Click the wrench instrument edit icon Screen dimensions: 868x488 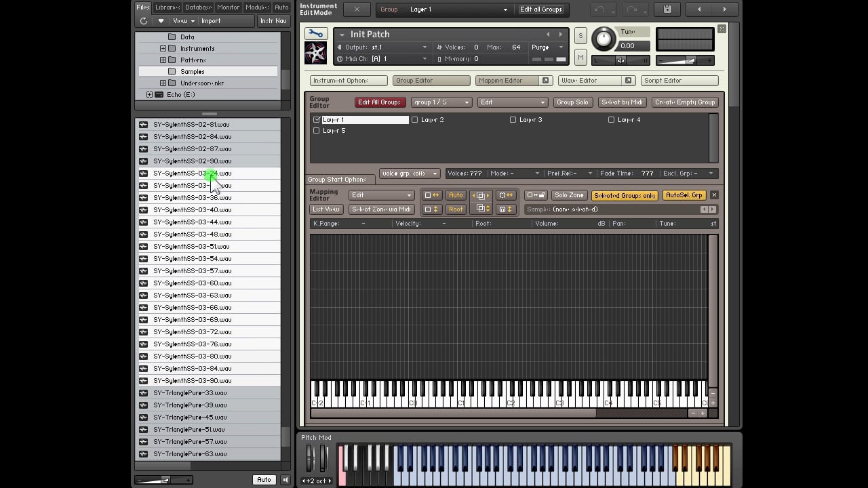315,34
